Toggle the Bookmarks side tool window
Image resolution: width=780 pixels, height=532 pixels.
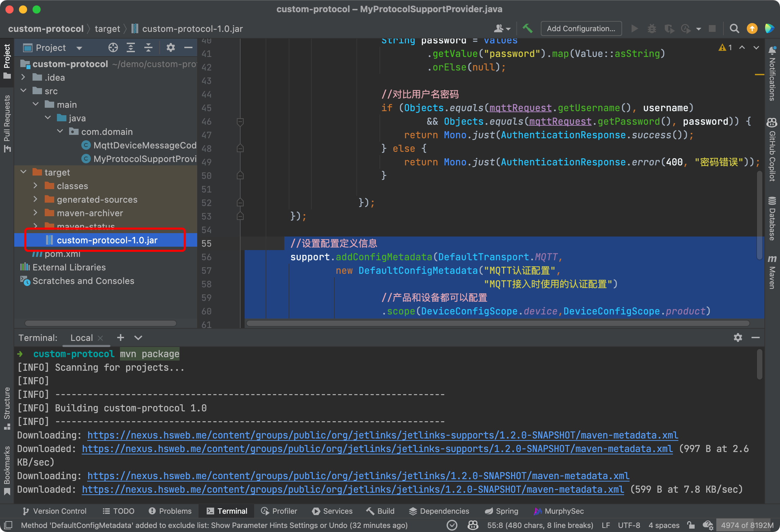click(x=7, y=470)
